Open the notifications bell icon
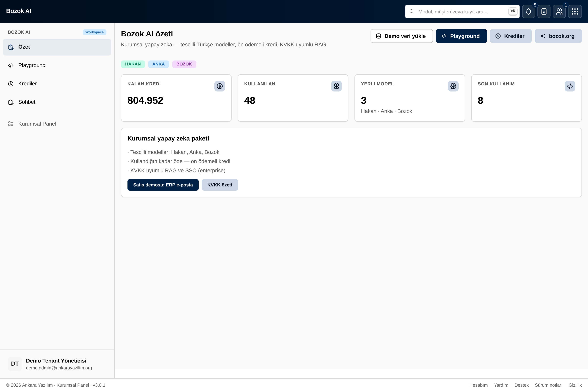This screenshot has height=392, width=588. pos(528,11)
